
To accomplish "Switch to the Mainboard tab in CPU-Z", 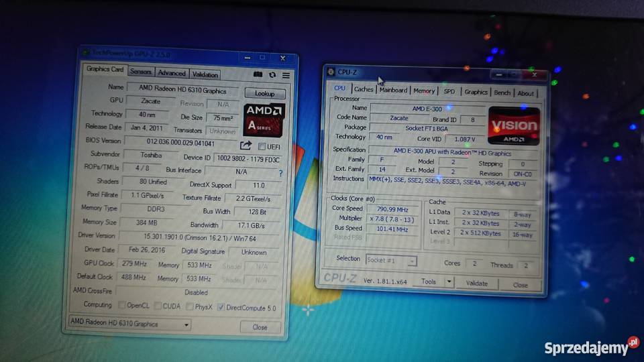I will pyautogui.click(x=393, y=90).
